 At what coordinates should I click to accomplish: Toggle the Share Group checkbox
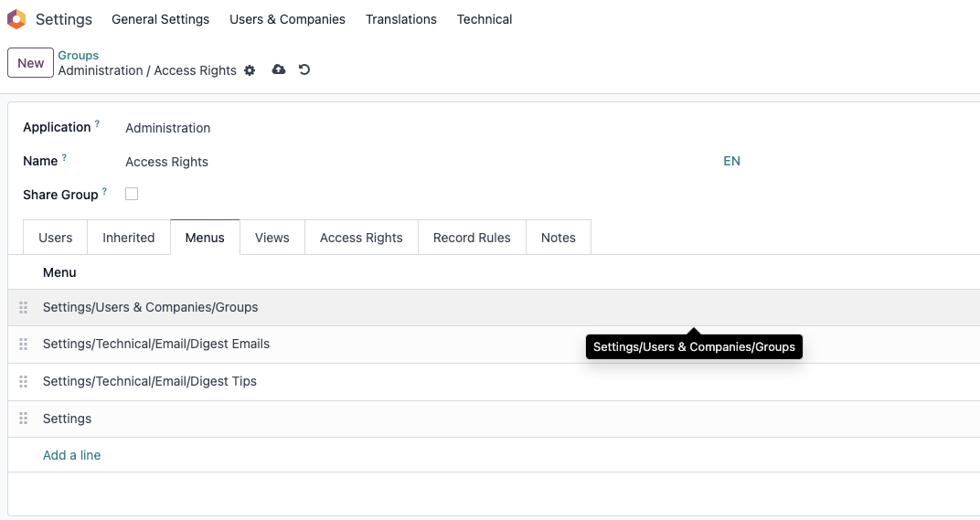(x=132, y=194)
